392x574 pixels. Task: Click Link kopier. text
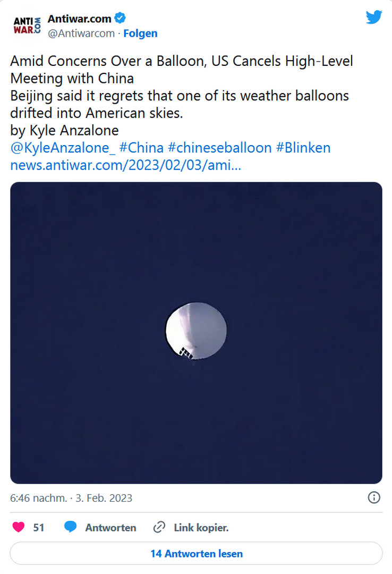(x=201, y=527)
